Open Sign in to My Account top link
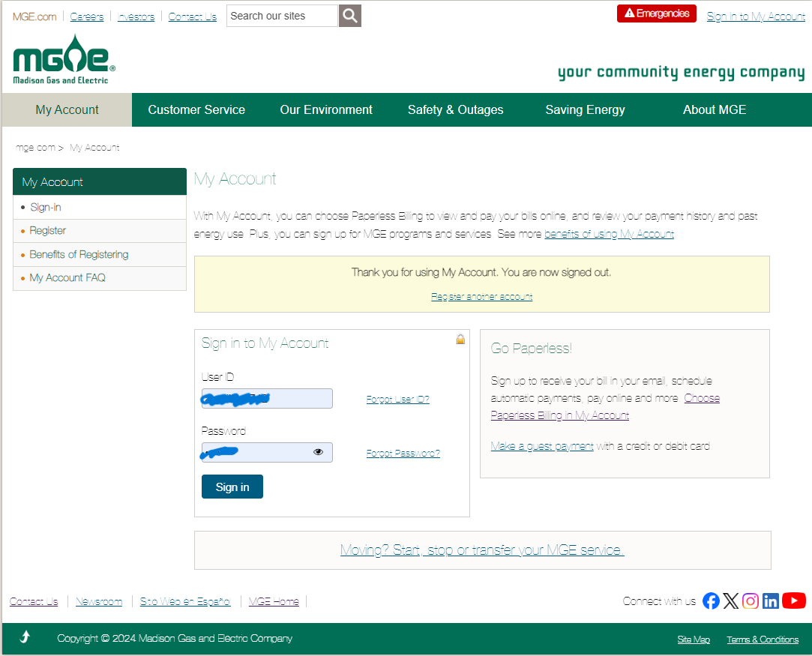 (756, 16)
